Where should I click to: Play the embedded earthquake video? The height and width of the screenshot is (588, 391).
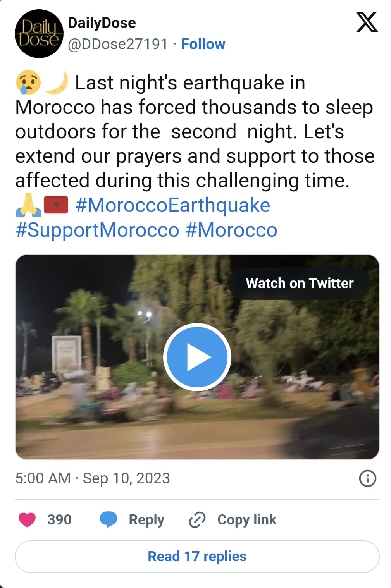[197, 357]
